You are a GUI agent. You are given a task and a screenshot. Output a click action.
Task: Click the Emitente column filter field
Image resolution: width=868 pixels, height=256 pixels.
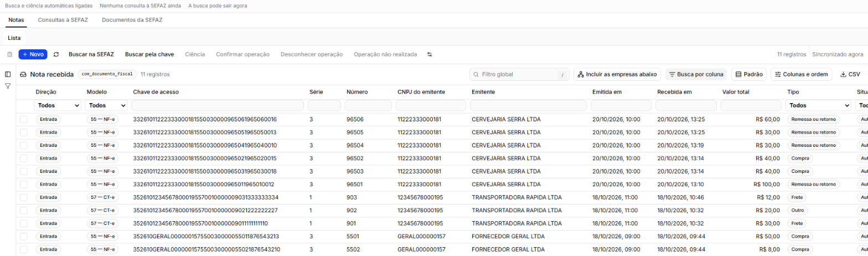(x=528, y=105)
